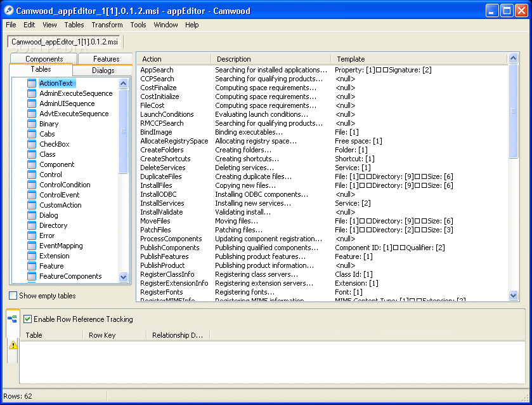The image size is (532, 405).
Task: Switch to the Dialogs tab
Action: 103,70
